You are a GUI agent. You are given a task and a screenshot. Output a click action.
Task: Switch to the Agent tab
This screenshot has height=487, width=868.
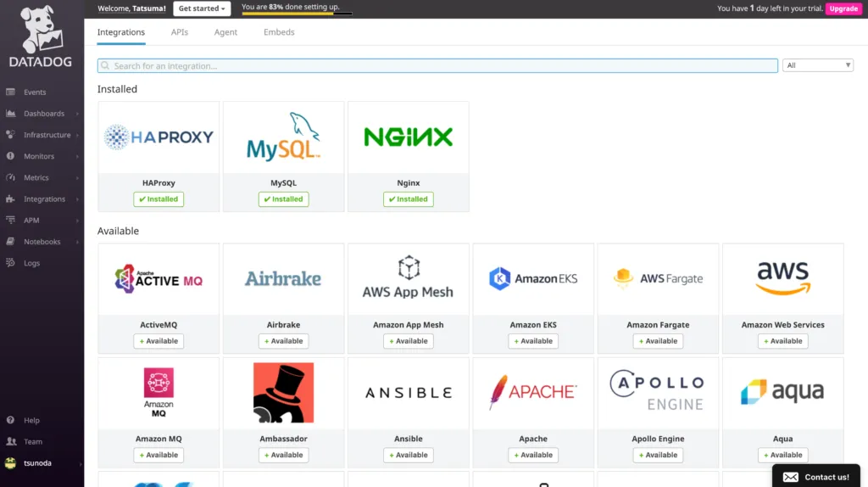pyautogui.click(x=225, y=32)
